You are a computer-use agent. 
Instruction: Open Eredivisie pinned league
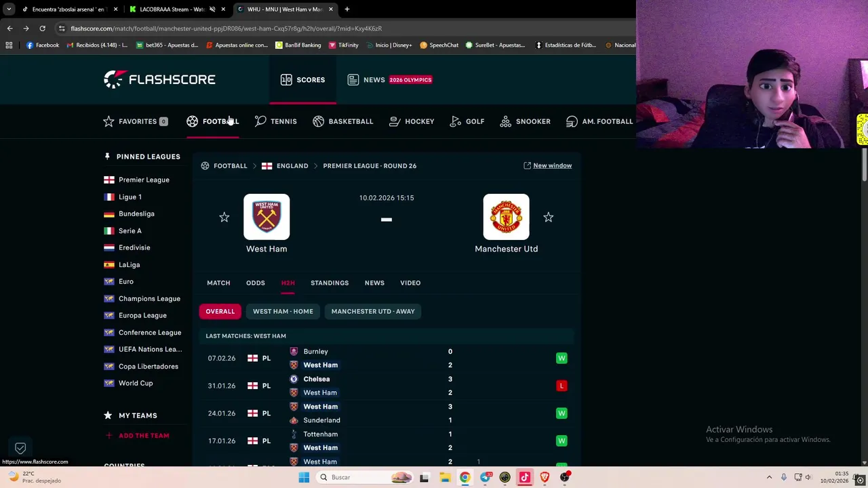(134, 247)
